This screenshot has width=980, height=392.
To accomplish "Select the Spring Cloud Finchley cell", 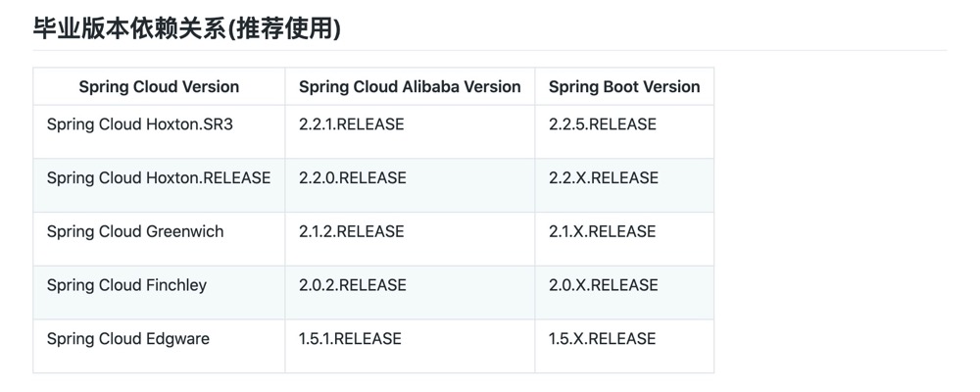I will (x=126, y=285).
